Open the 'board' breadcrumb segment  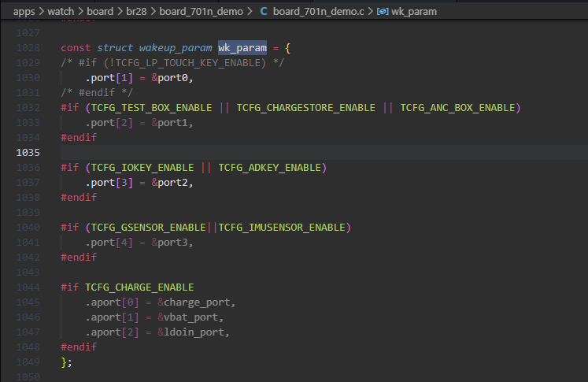click(100, 12)
